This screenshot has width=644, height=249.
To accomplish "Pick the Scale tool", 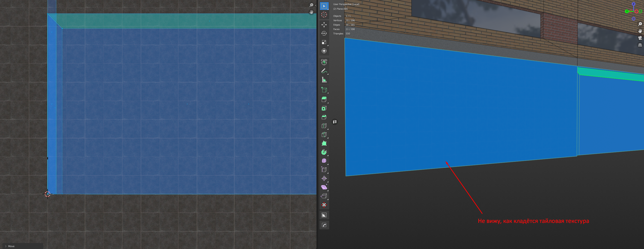I will pyautogui.click(x=324, y=42).
